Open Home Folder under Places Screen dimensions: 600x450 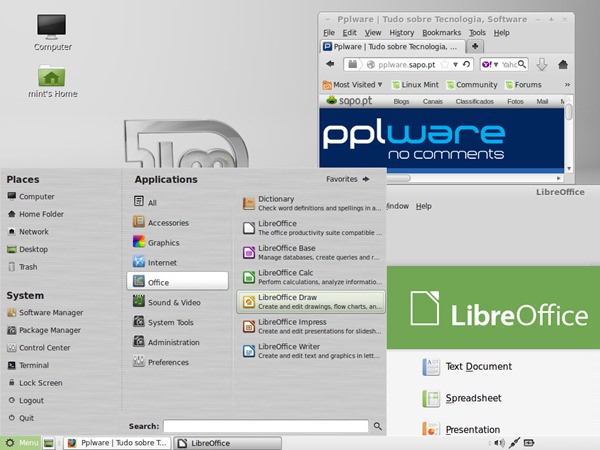[x=35, y=214]
